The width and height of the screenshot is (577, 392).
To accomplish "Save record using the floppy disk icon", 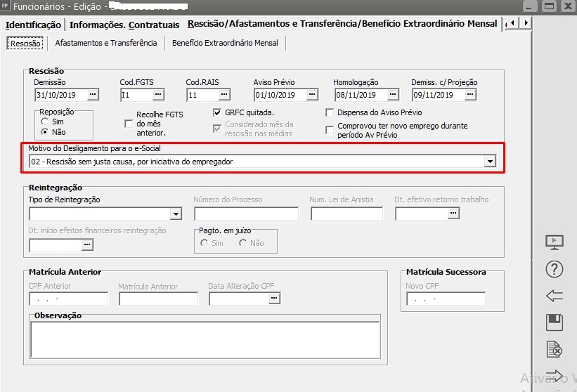I will [x=555, y=322].
